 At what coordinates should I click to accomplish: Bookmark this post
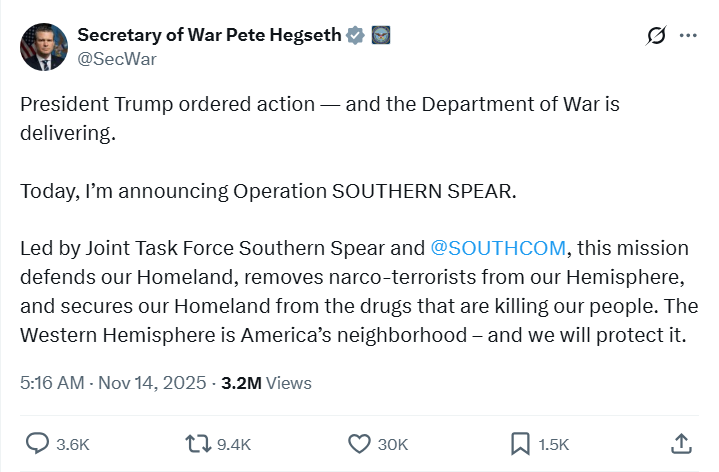(520, 443)
